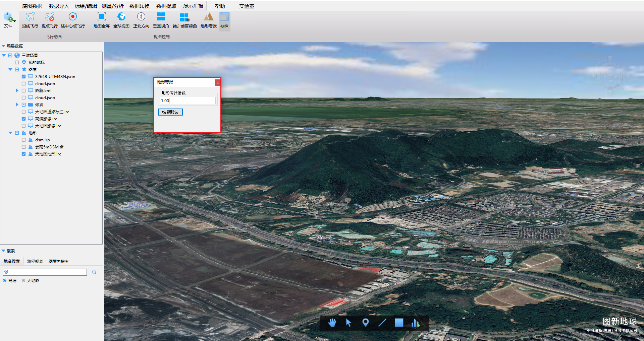Click the navigation compass control
Viewport: 644px width, 341px height.
[x=610, y=76]
